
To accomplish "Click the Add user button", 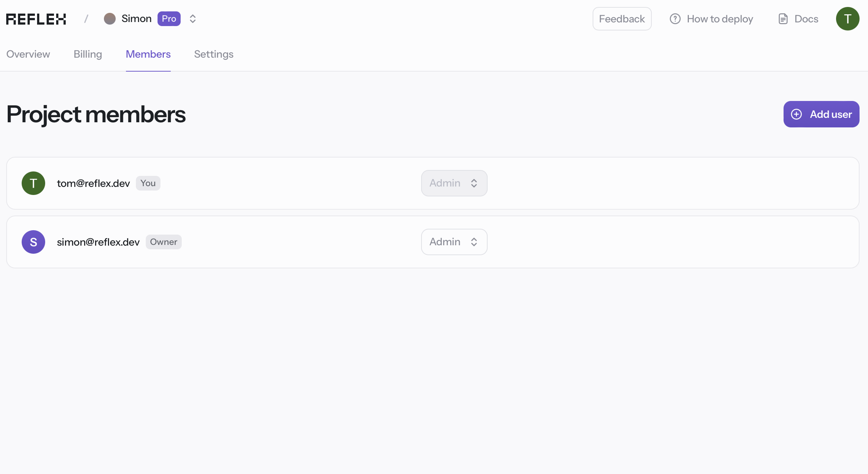I will [x=821, y=114].
